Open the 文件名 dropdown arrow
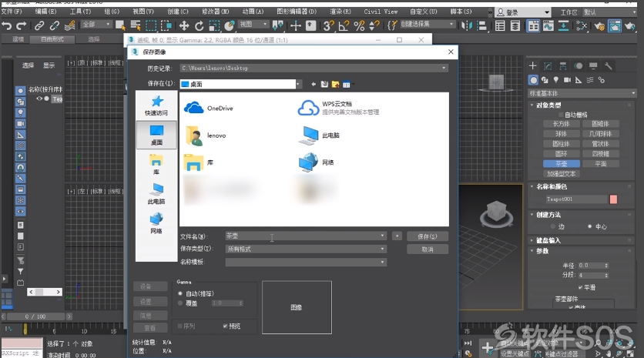 (382, 236)
